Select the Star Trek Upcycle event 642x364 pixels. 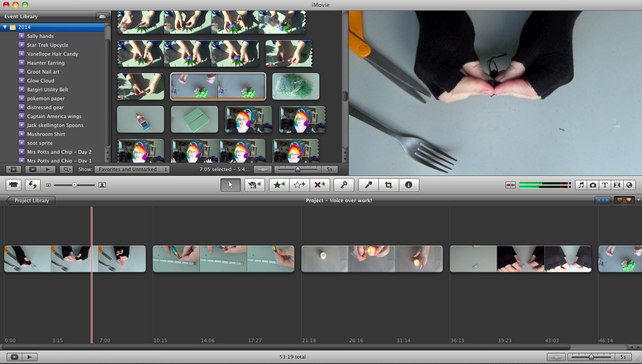(x=48, y=45)
